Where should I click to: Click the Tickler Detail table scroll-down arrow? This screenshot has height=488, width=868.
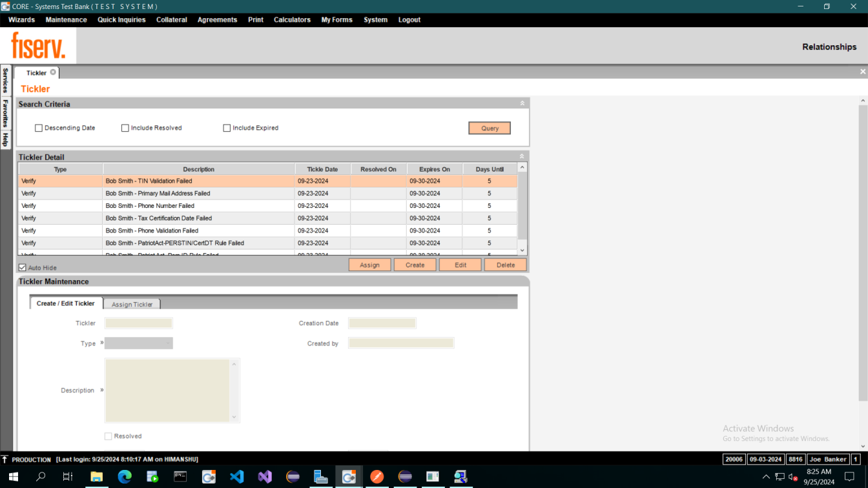(x=522, y=250)
